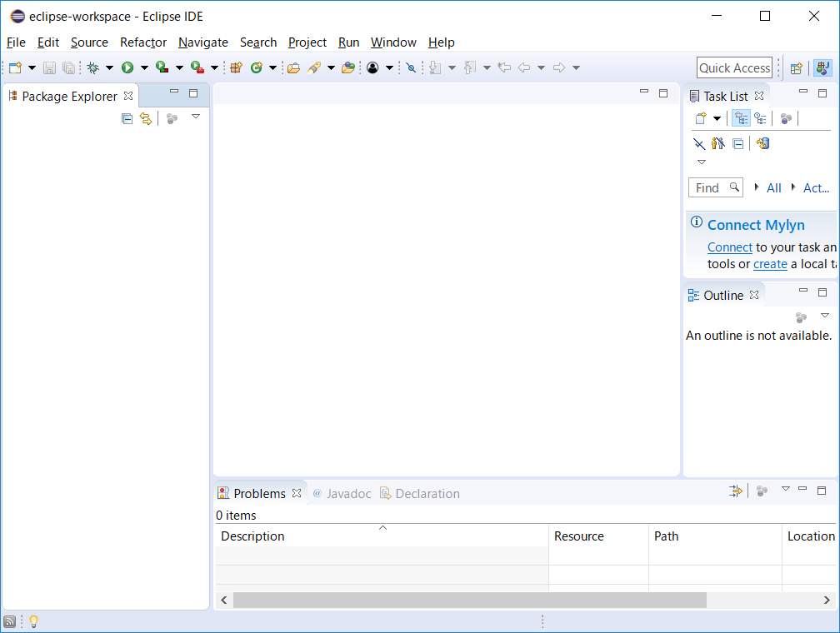This screenshot has height=633, width=840.
Task: Click the Search flashlight toolbar icon
Action: pos(314,67)
